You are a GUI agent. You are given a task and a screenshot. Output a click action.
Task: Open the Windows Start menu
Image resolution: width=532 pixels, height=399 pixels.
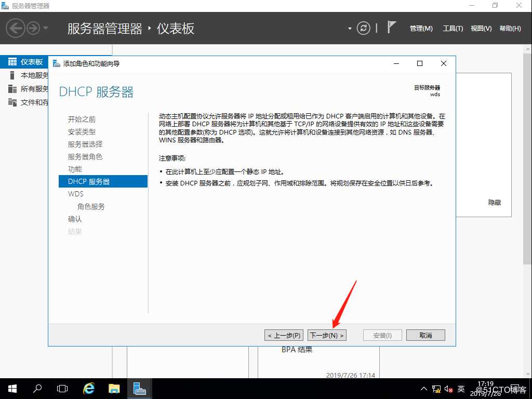point(12,389)
